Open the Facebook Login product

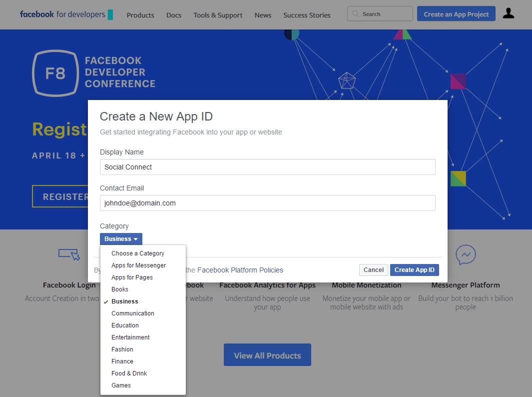click(69, 285)
